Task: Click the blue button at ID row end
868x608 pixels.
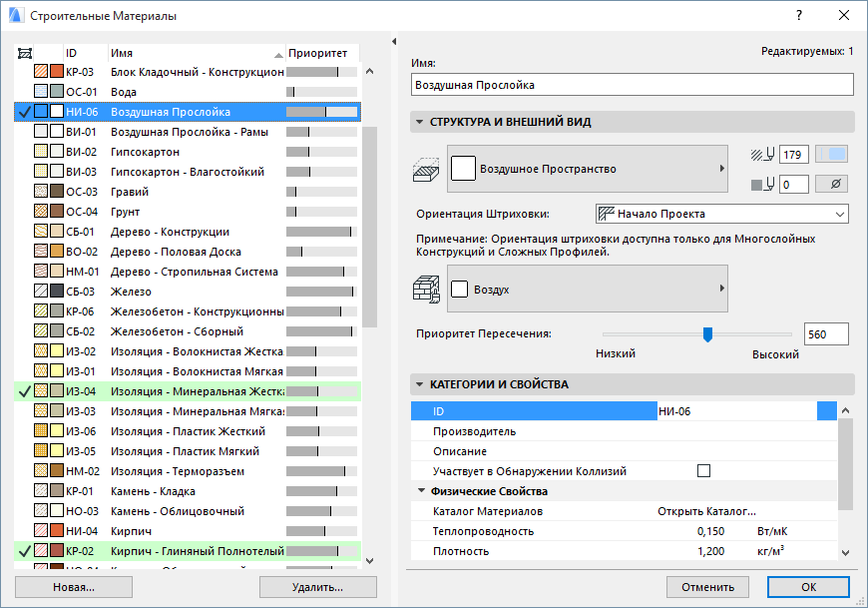Action: pos(827,411)
